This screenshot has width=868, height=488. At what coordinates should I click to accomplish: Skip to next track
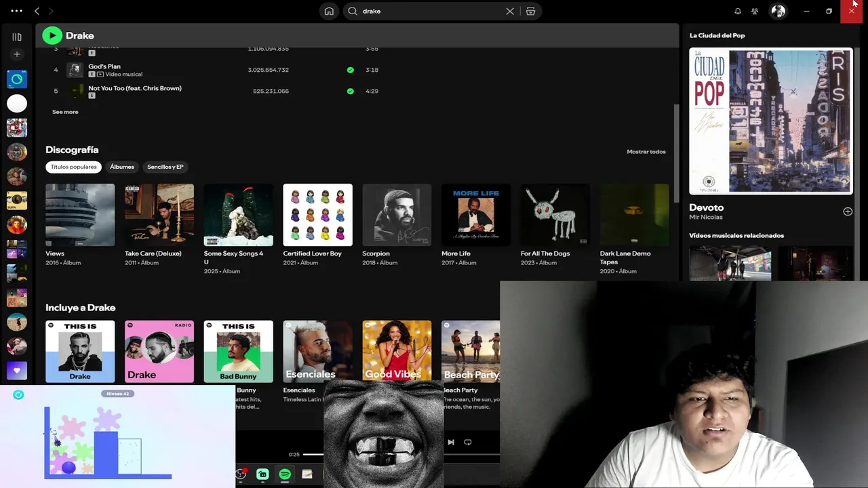(451, 442)
